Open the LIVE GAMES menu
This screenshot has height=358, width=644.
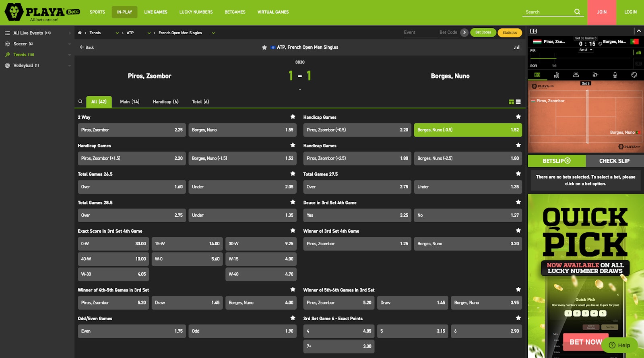[156, 12]
